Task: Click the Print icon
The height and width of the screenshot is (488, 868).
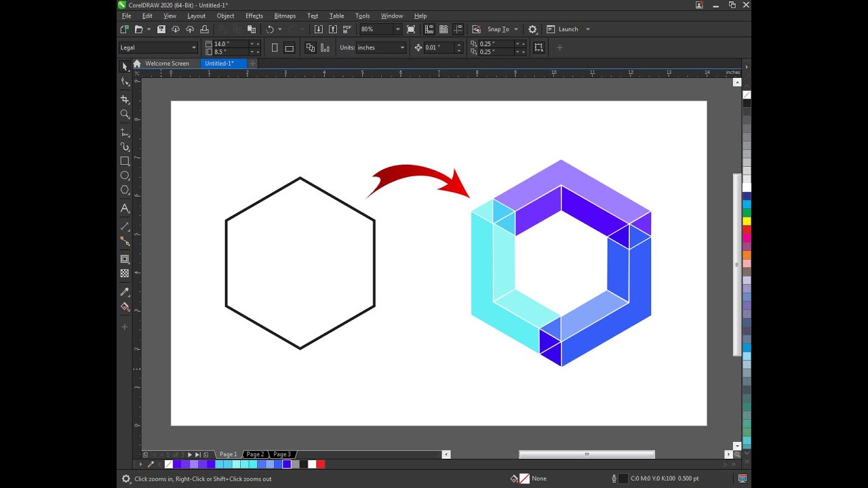Action: 204,29
